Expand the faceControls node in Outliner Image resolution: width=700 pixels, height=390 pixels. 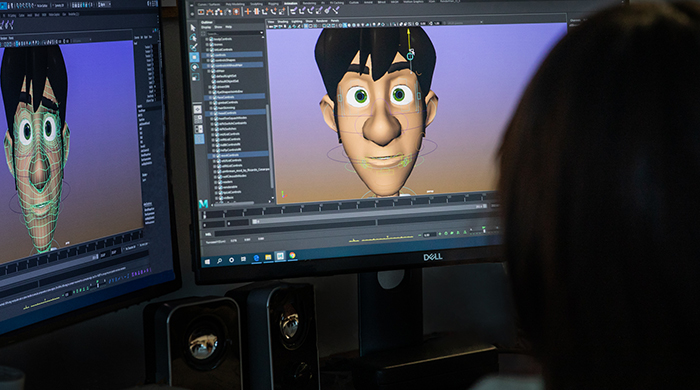211,97
